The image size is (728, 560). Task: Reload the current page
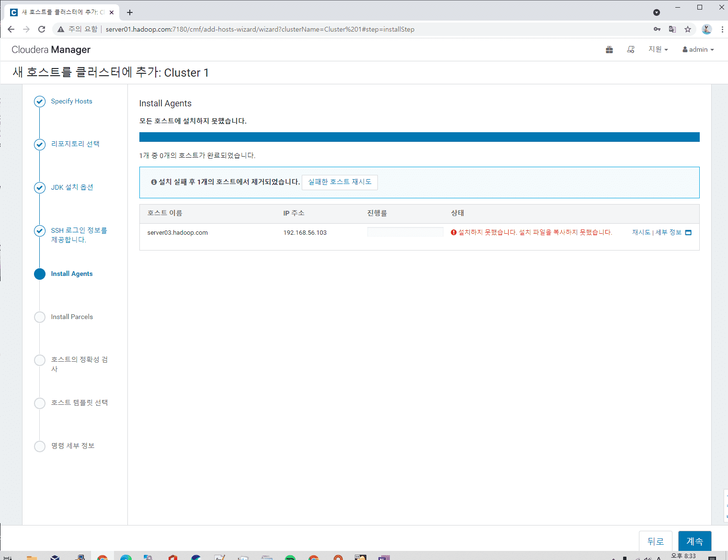point(42,29)
